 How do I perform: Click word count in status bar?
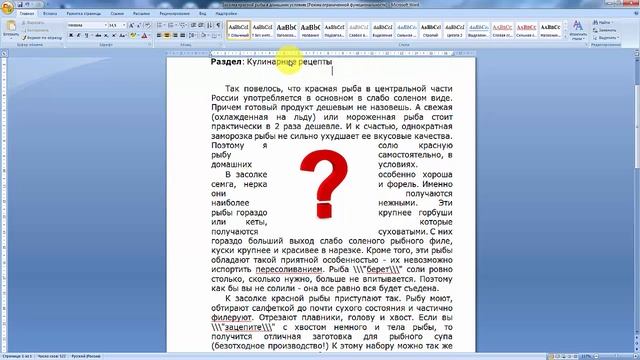pyautogui.click(x=51, y=356)
